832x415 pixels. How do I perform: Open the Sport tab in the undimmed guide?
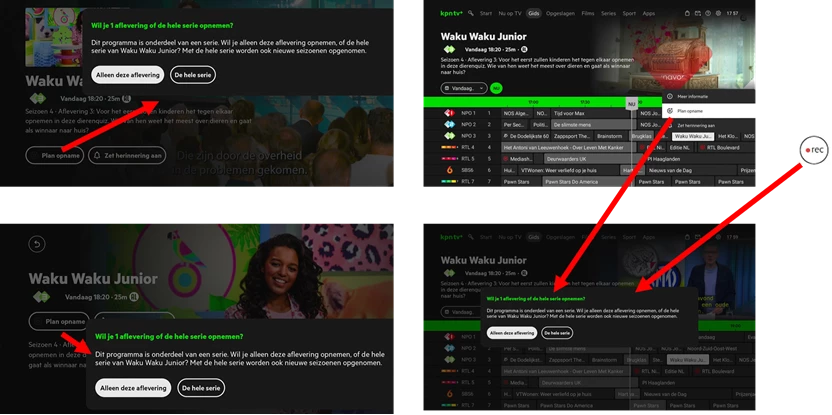tap(629, 13)
